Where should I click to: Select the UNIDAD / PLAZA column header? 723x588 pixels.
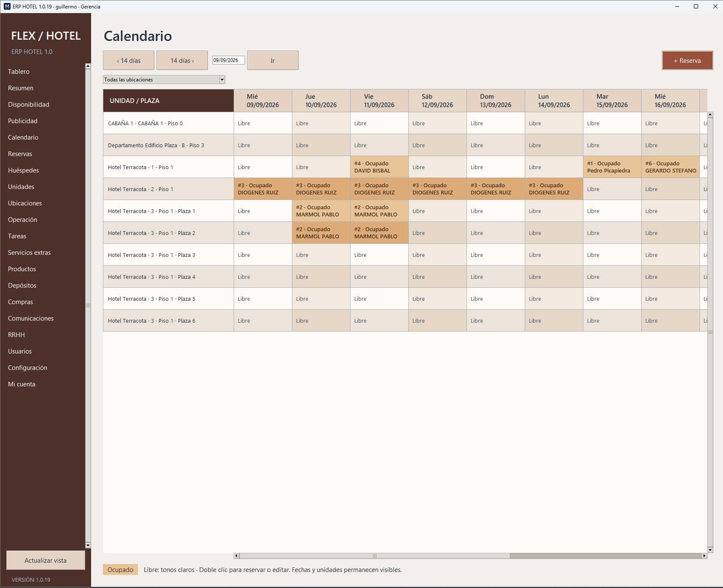tap(168, 101)
